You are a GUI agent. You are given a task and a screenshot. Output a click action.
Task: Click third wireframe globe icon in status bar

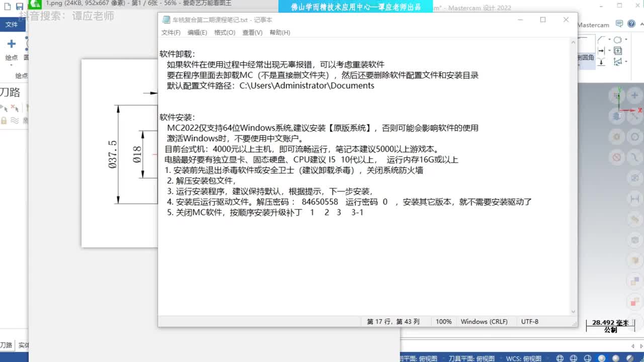[x=587, y=358]
